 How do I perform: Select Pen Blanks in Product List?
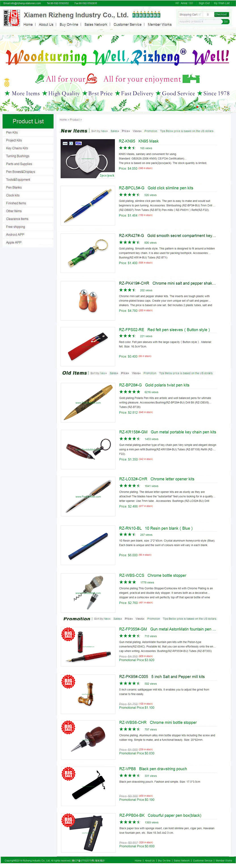click(14, 187)
